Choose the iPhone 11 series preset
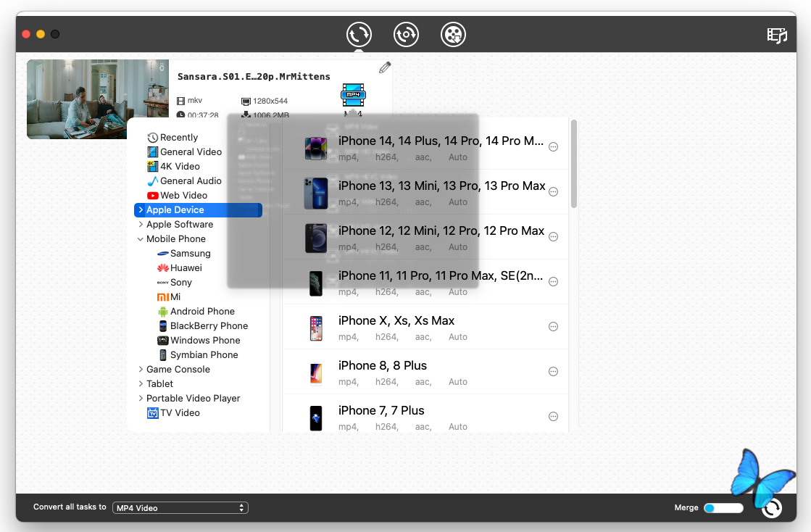Viewport: 811px width, 532px height. (x=425, y=282)
